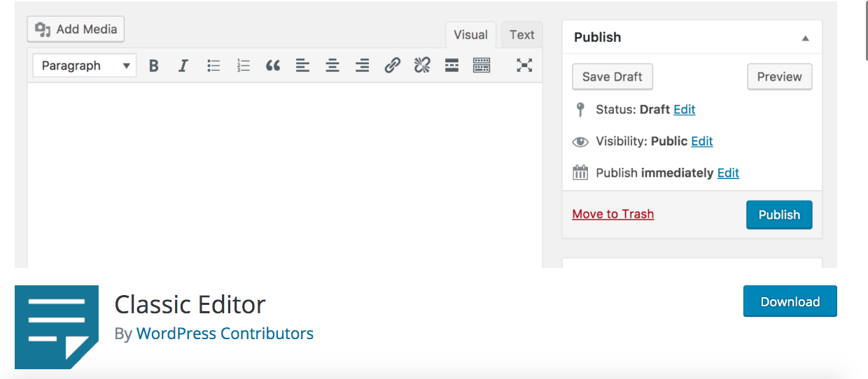The width and height of the screenshot is (868, 379).
Task: Open the Paragraph format dropdown
Action: [85, 66]
